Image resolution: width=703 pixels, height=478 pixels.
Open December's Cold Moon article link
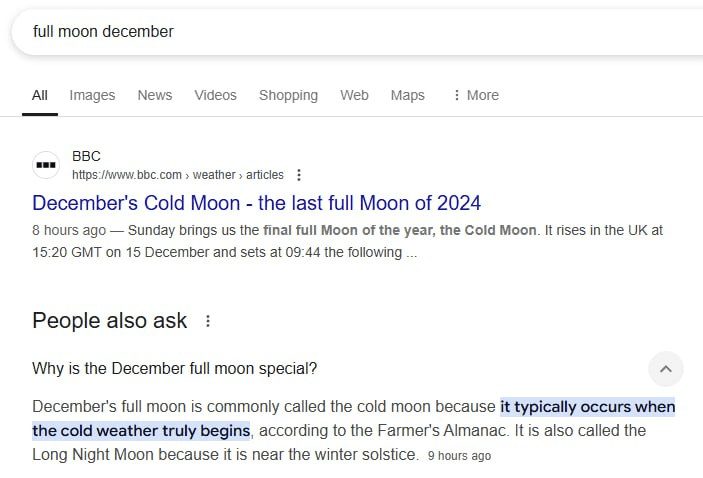tap(256, 203)
